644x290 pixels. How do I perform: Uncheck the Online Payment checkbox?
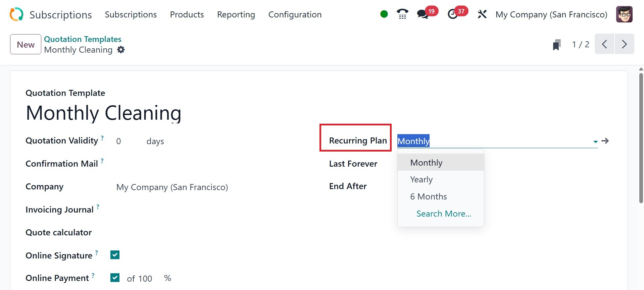pos(115,278)
